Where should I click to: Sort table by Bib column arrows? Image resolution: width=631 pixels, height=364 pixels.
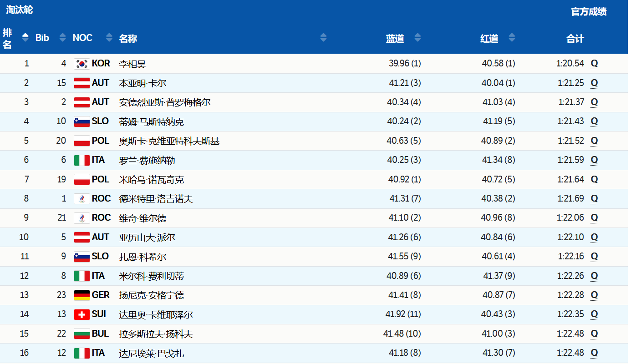pos(63,38)
